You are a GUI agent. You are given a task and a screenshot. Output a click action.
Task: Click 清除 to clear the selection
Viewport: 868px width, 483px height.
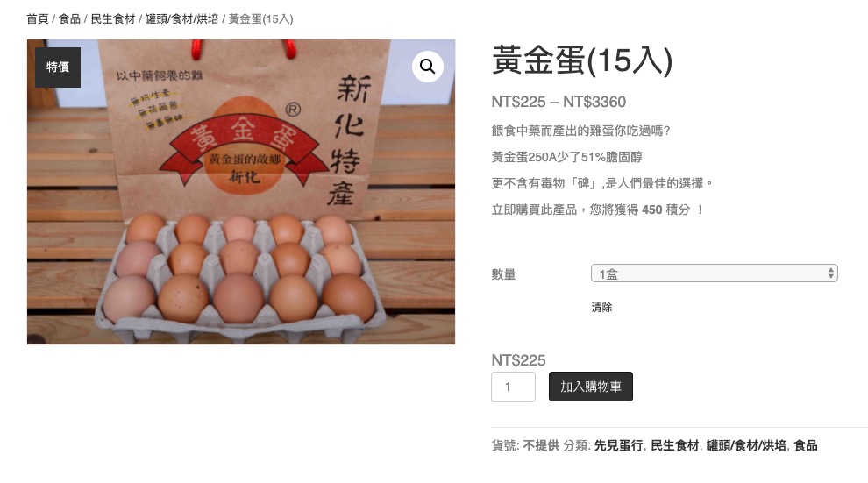[x=601, y=308]
